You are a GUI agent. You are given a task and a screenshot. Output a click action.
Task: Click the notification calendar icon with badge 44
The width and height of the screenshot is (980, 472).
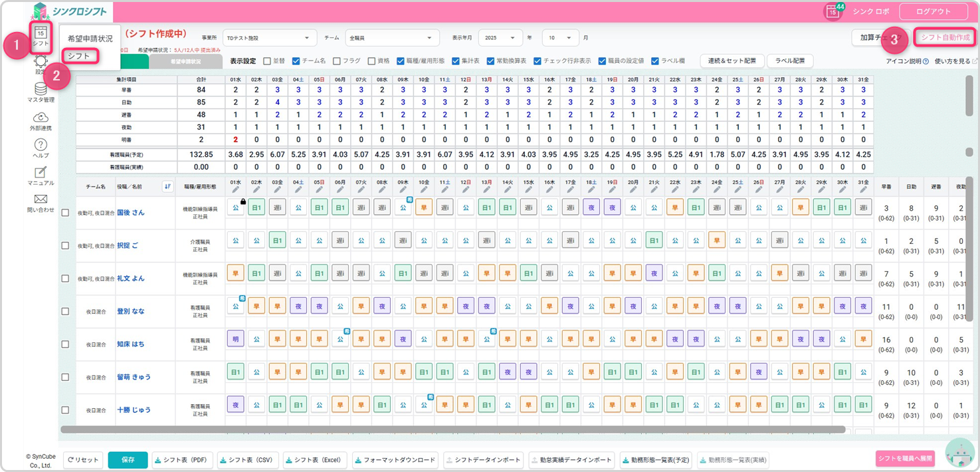click(x=832, y=11)
